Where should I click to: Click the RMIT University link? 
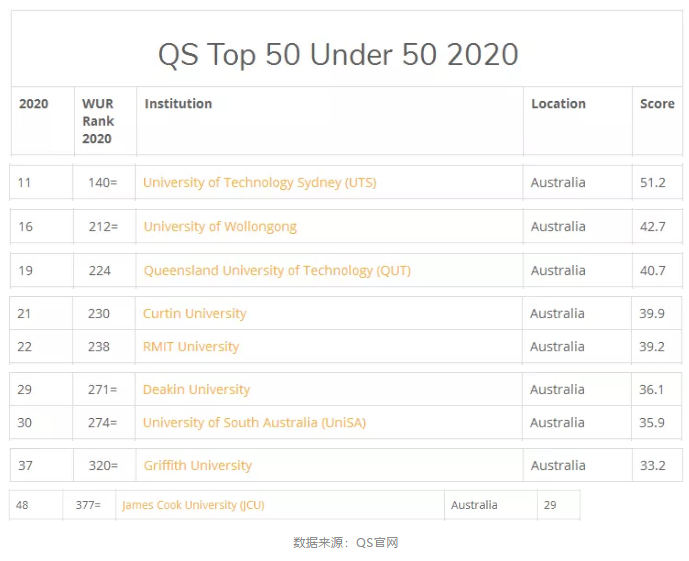[191, 347]
